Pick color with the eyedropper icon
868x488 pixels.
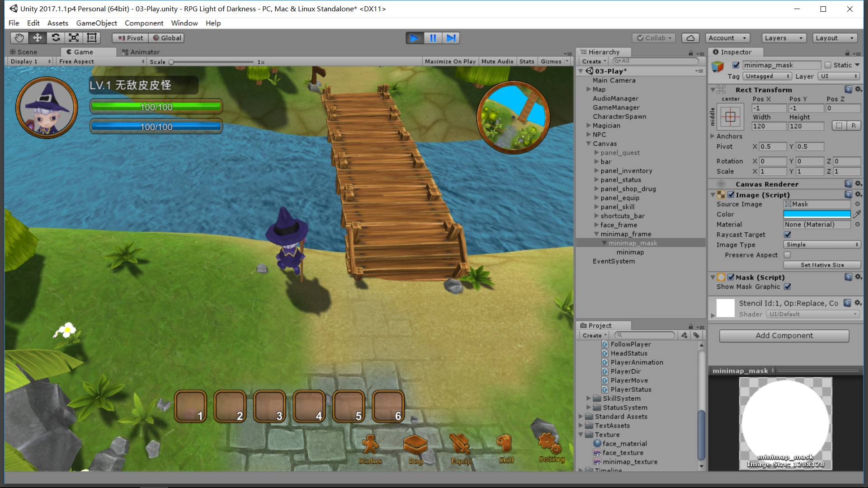[857, 214]
